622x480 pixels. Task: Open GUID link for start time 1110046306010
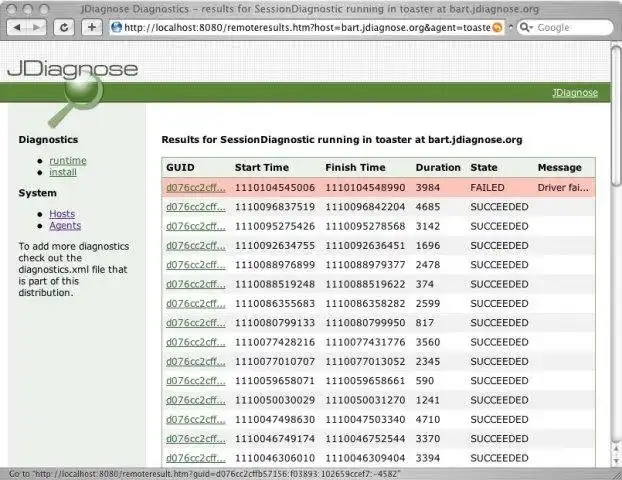tap(196, 458)
